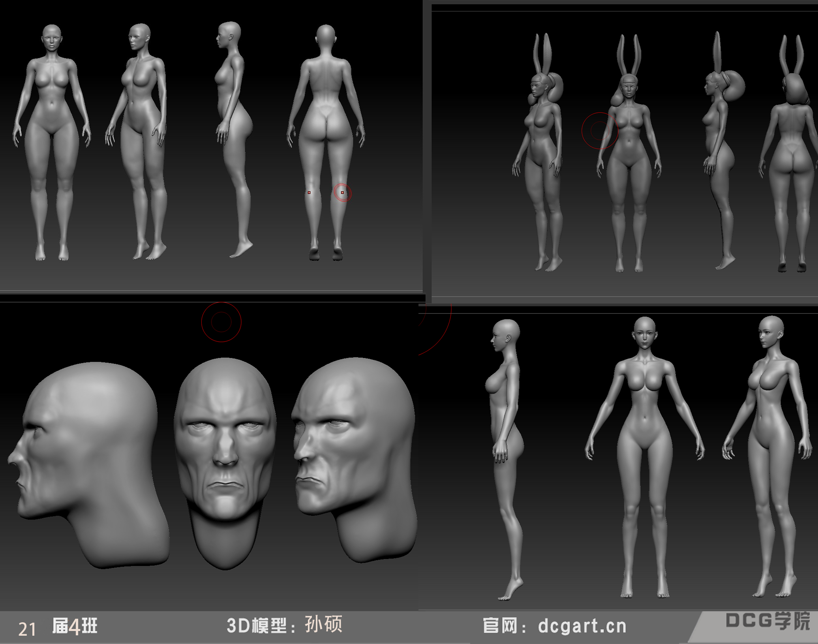Click the '官网:' label
Screen dimensions: 818x644
click(x=505, y=626)
